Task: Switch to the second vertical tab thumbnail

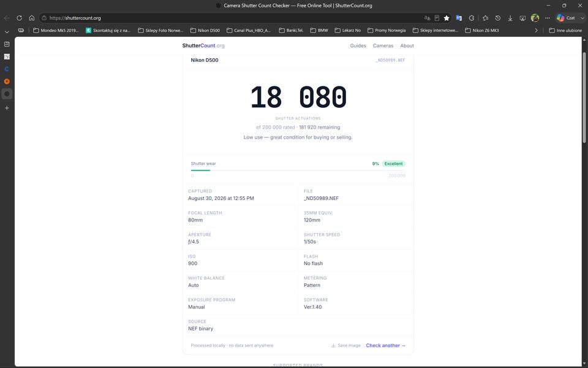Action: [x=7, y=56]
